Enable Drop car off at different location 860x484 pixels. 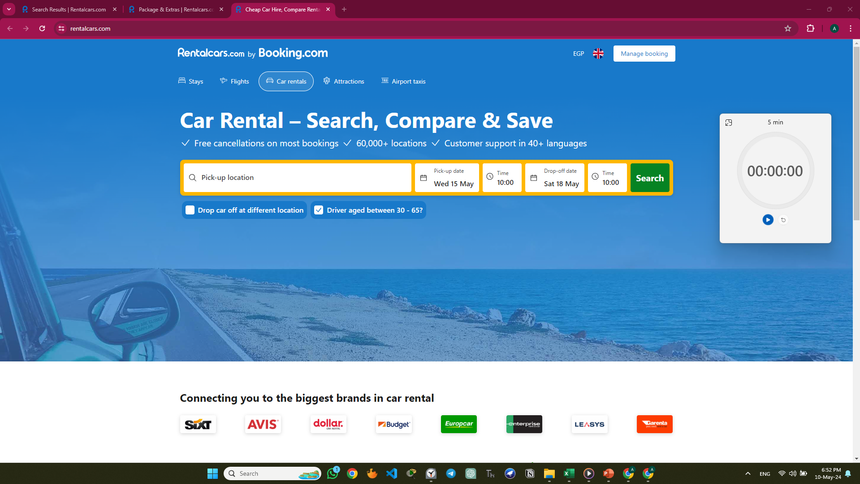190,210
